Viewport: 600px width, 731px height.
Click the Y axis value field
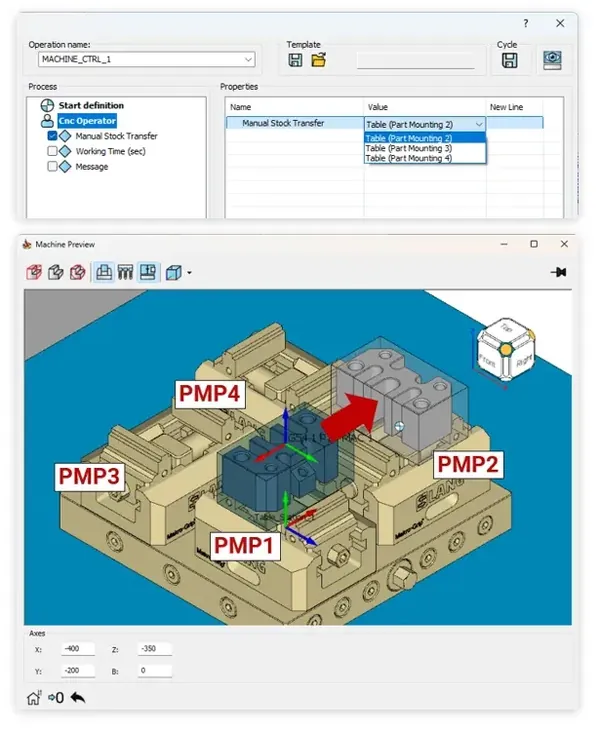tap(78, 670)
